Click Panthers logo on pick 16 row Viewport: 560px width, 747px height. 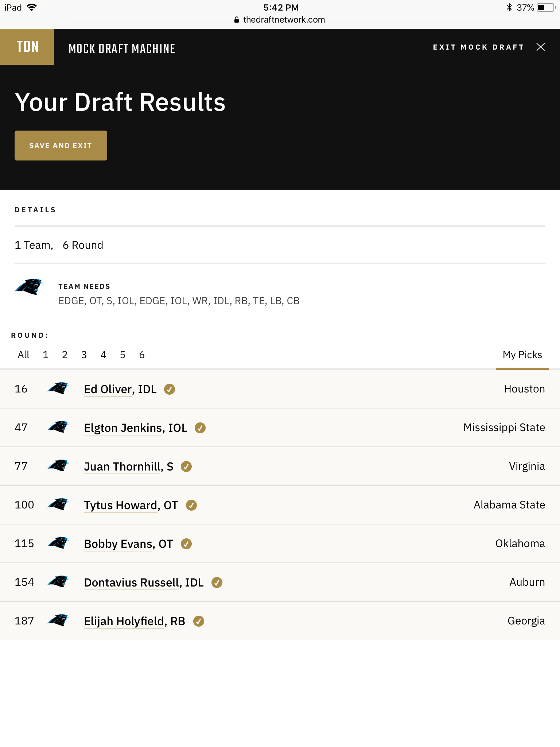click(58, 388)
